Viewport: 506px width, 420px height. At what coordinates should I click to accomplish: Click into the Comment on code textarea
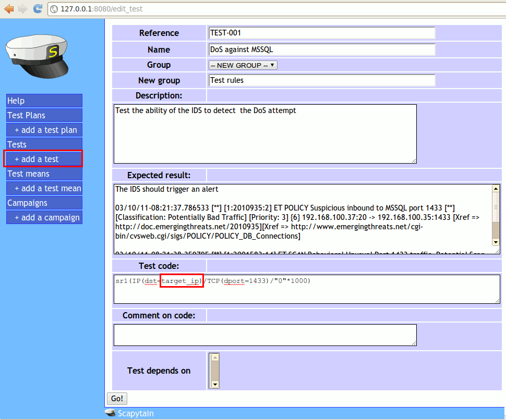(265, 335)
